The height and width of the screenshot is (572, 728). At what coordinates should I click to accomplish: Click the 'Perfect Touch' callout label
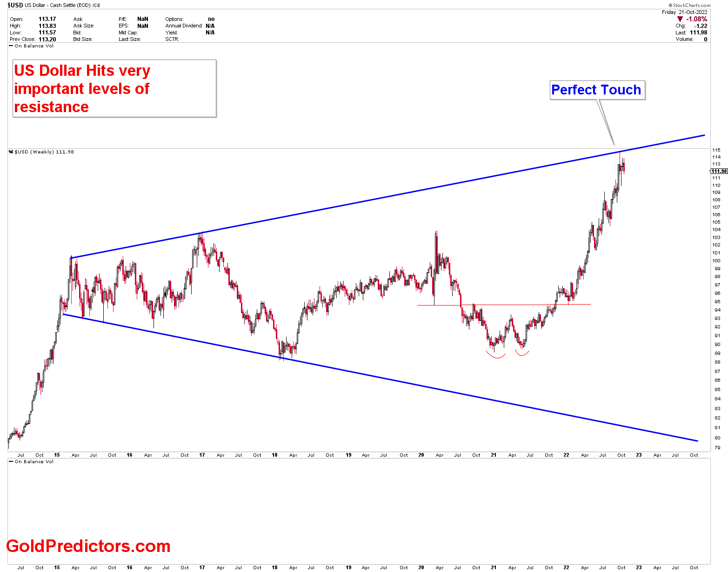pos(597,90)
